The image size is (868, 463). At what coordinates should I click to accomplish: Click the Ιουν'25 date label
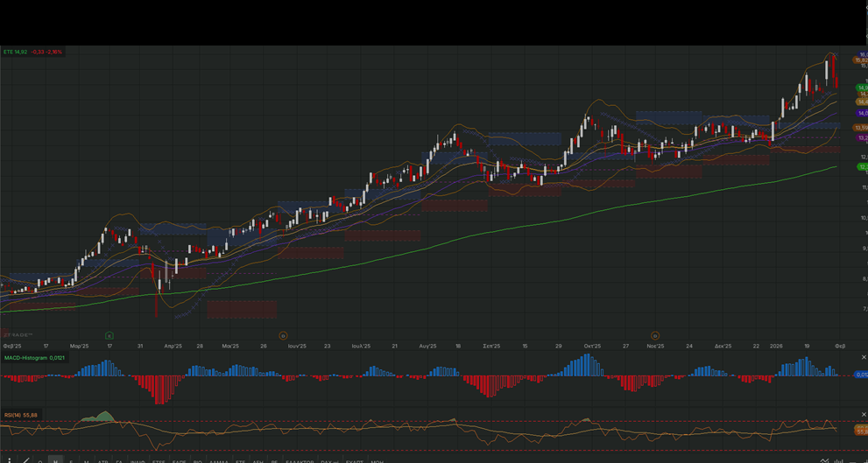coord(297,347)
